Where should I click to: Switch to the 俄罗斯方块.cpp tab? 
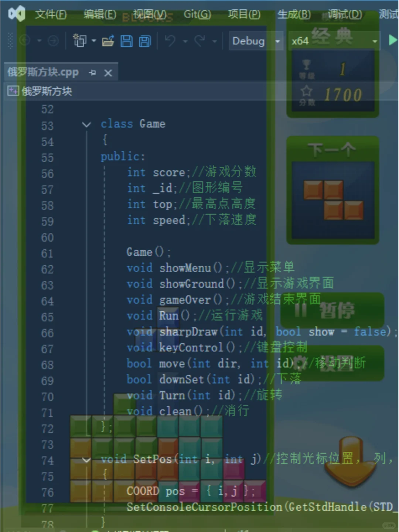point(43,72)
